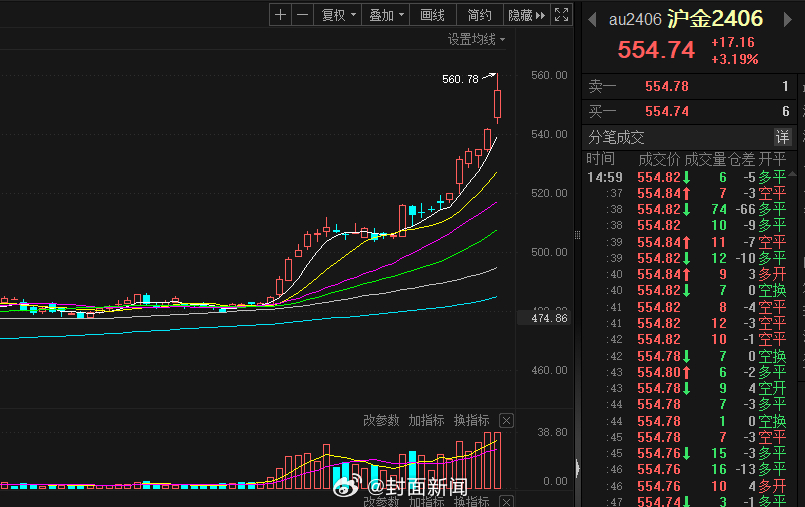Click the panel splitter handle beside chart
The width and height of the screenshot is (805, 507).
pos(577,235)
